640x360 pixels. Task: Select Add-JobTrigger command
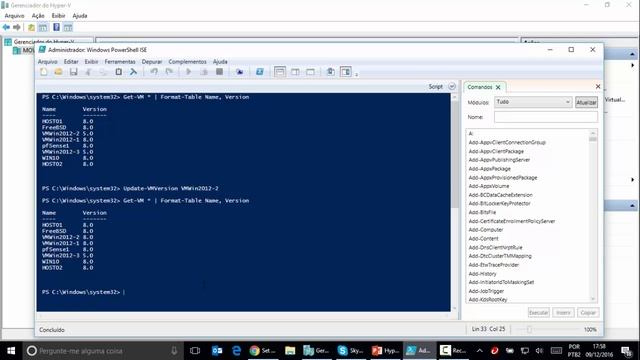click(486, 291)
